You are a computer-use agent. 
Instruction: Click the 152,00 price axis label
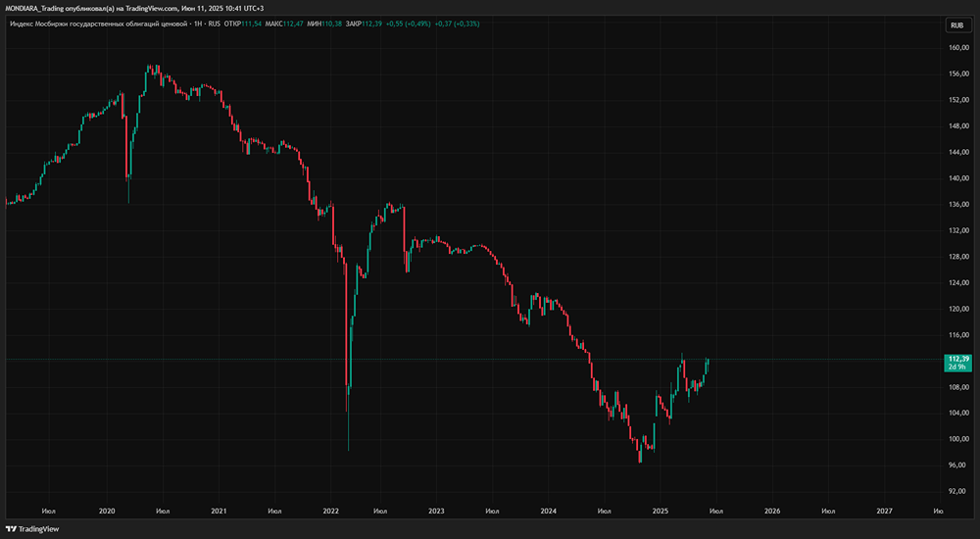pyautogui.click(x=958, y=100)
